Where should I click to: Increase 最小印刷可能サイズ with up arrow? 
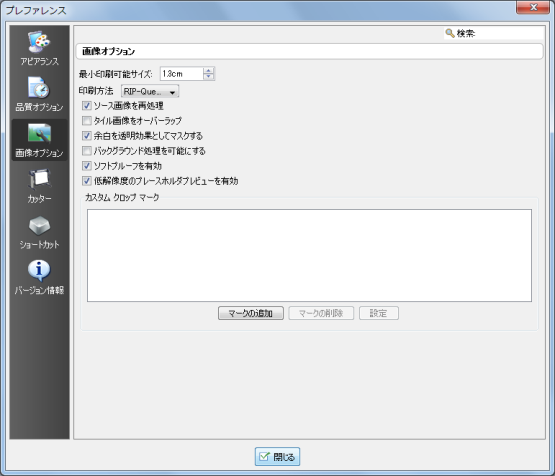[x=208, y=70]
